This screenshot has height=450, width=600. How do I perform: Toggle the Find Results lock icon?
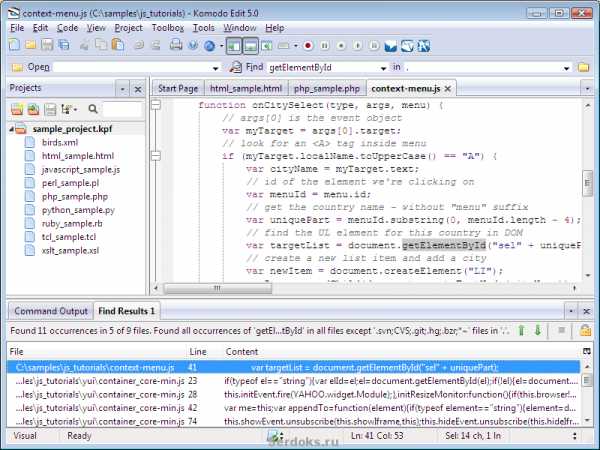pyautogui.click(x=585, y=330)
